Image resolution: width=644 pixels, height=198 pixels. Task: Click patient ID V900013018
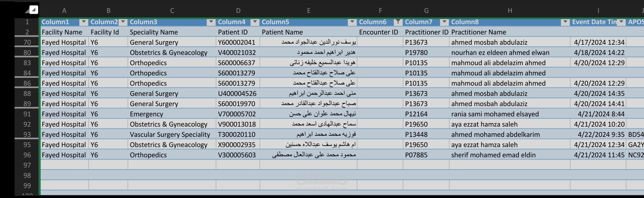click(238, 124)
